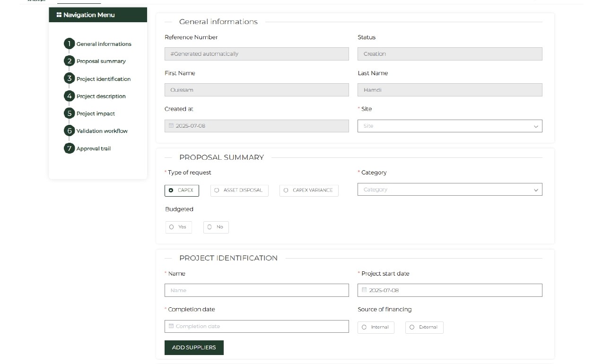The width and height of the screenshot is (603, 364).
Task: Set Source of financing to External
Action: click(x=424, y=327)
